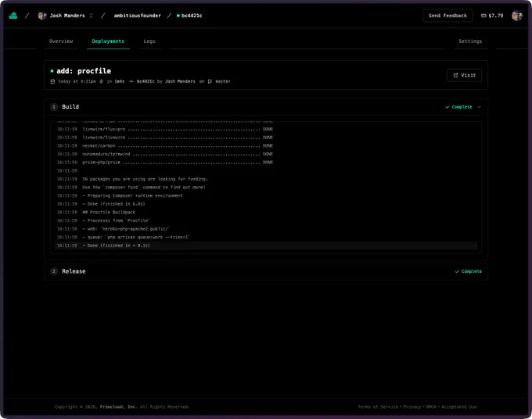Viewport: 532px width, 419px height.
Task: Click the branch icon next to master
Action: 210,81
